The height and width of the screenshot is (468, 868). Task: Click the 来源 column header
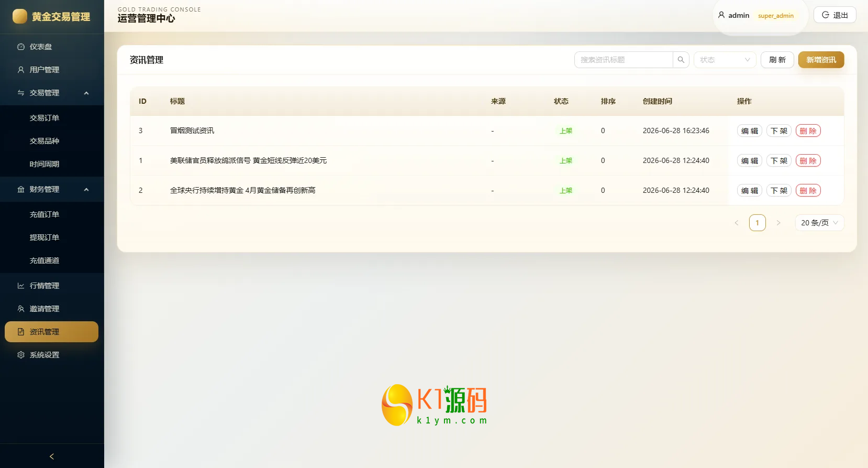point(498,101)
